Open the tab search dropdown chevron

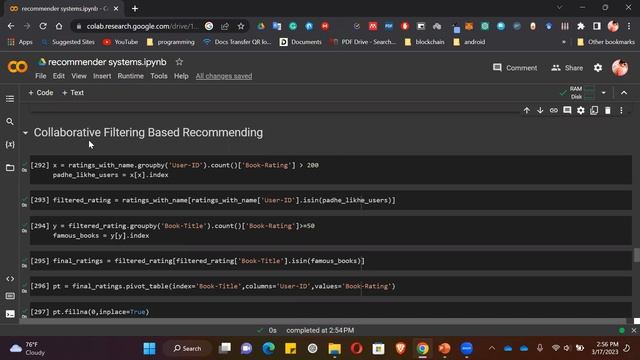click(560, 7)
